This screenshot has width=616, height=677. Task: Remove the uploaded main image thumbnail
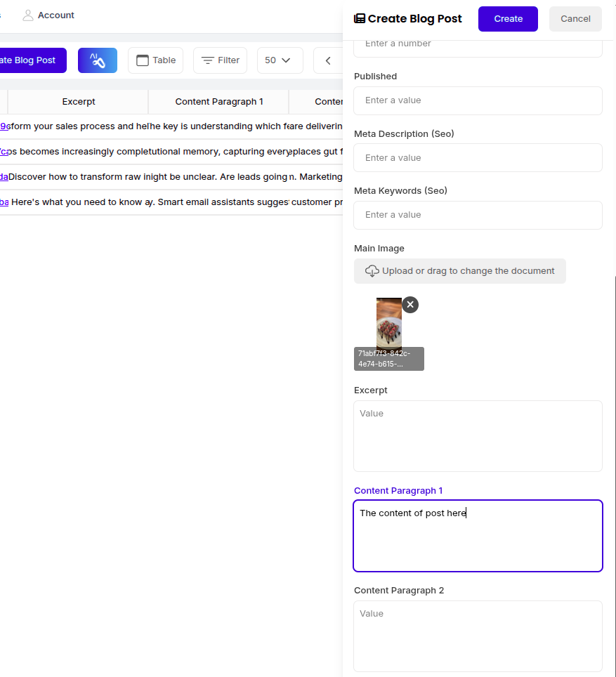(410, 304)
